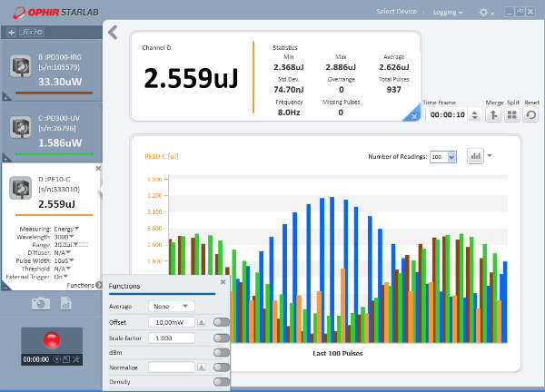Click the back arrow chevron

[x=113, y=33]
